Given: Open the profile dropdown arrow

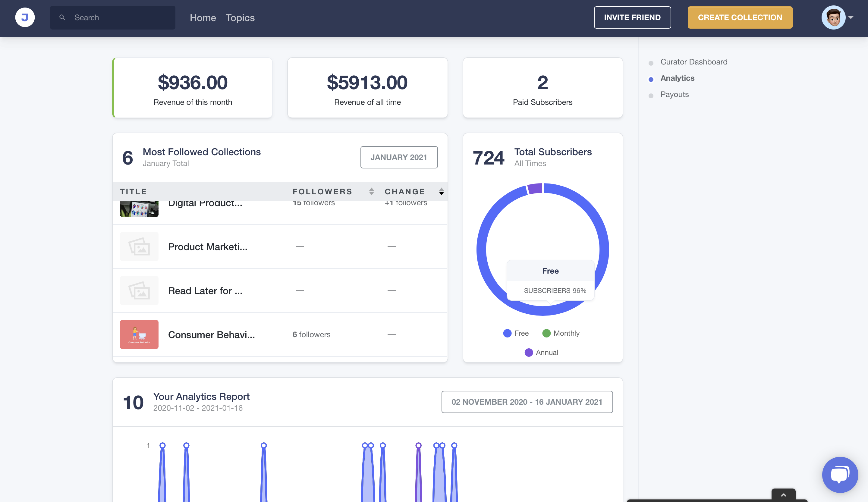Looking at the screenshot, I should 851,17.
